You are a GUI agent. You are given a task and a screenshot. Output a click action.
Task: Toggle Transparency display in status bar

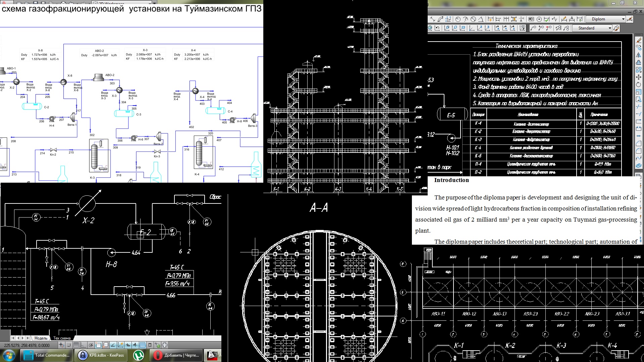143,345
